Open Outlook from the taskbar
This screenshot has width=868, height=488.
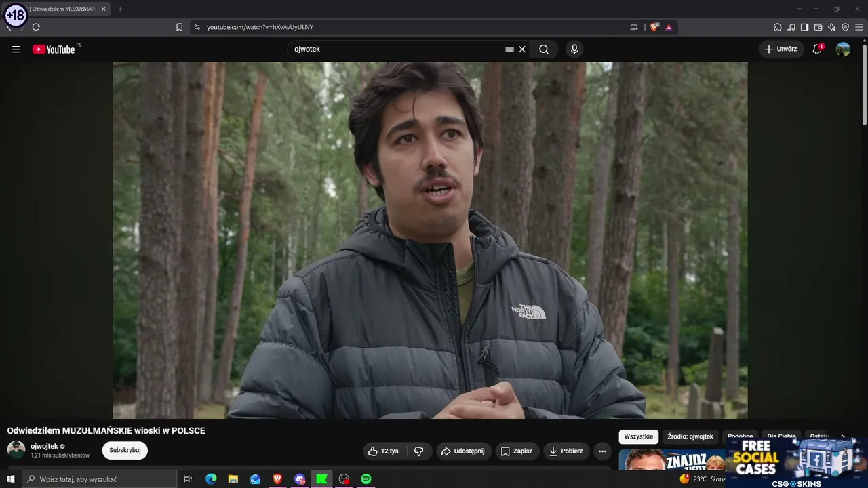tap(255, 479)
